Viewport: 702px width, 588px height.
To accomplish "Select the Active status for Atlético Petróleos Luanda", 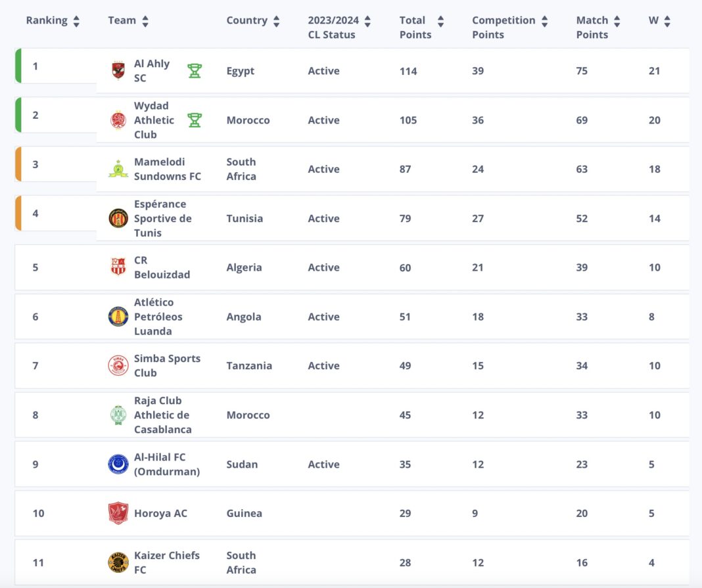I will click(323, 317).
